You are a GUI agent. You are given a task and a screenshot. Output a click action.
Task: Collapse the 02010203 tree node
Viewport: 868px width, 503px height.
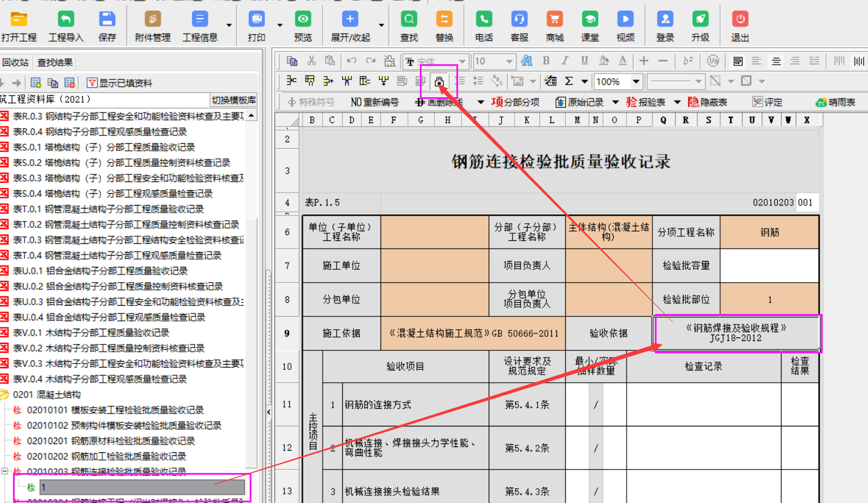pos(5,471)
